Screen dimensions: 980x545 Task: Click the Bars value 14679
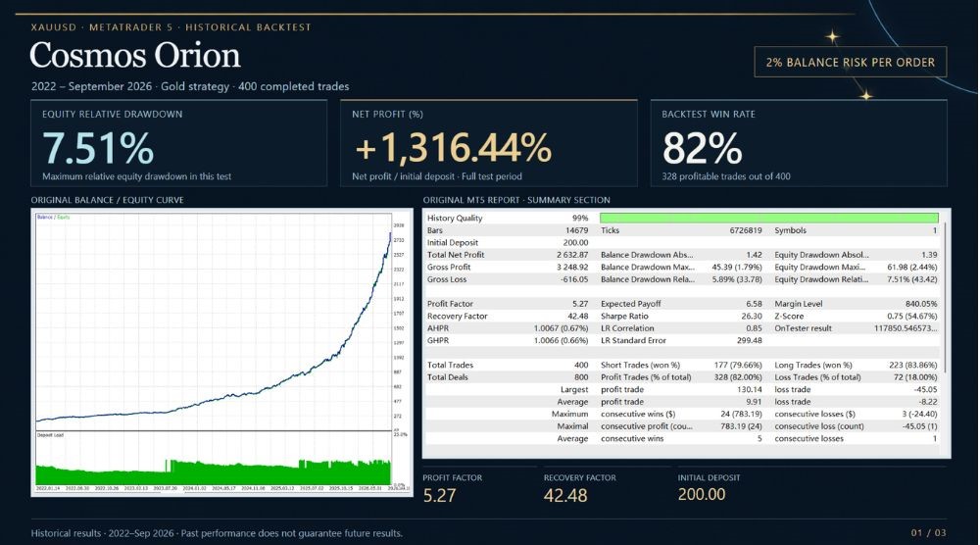577,230
